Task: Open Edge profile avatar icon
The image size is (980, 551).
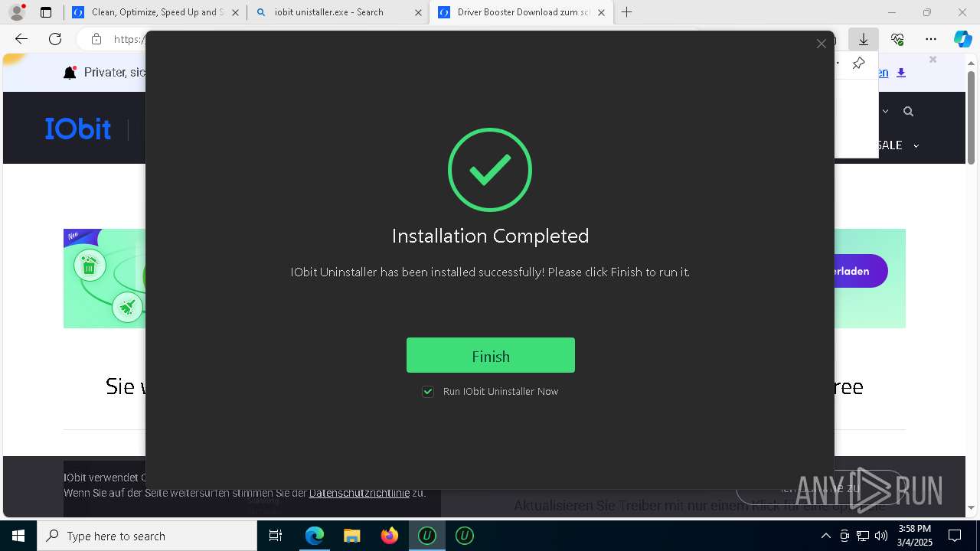Action: 16,12
